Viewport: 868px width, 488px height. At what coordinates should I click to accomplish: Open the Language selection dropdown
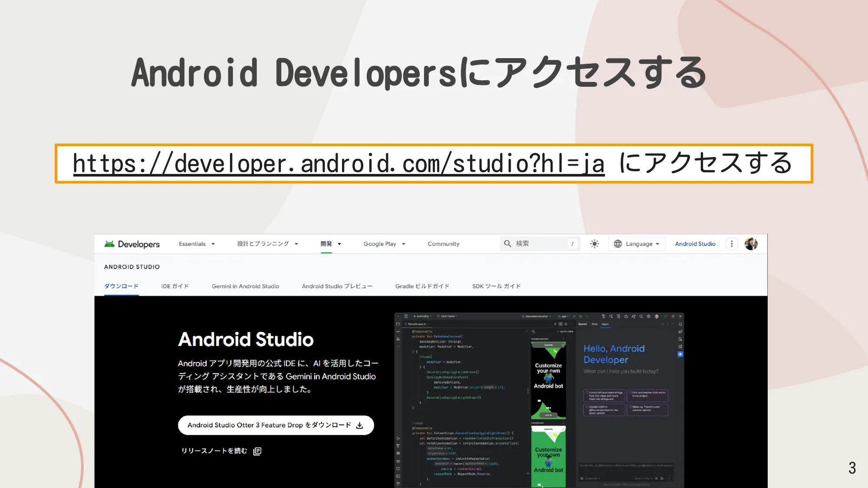[x=637, y=243]
